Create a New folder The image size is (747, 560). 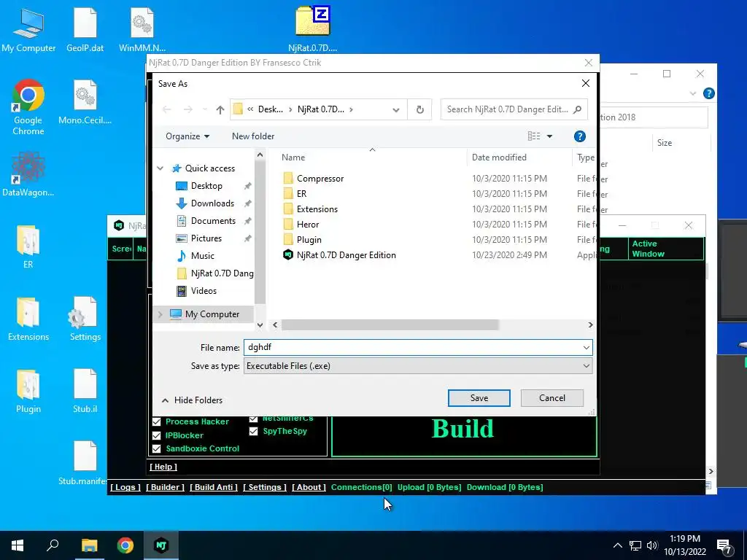coord(253,136)
